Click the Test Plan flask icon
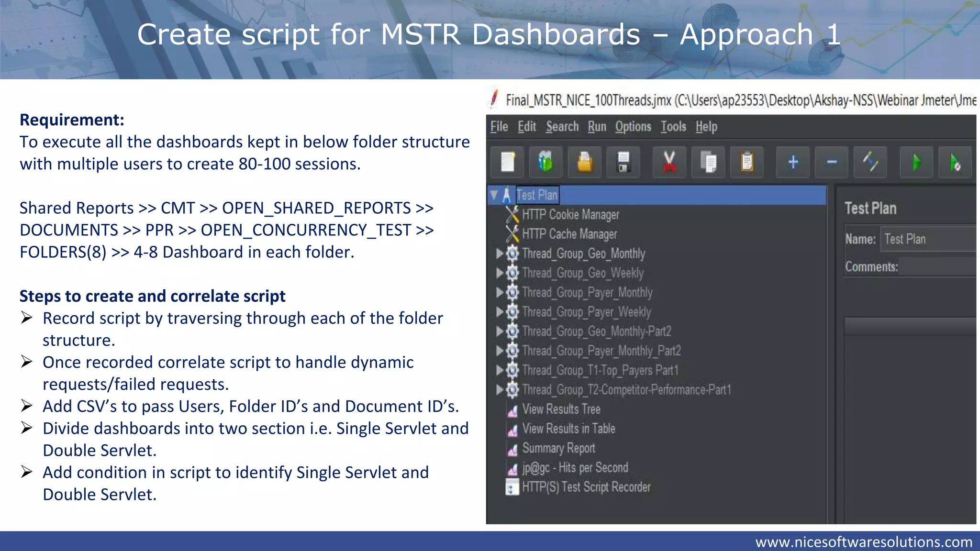The width and height of the screenshot is (980, 551). tap(506, 195)
